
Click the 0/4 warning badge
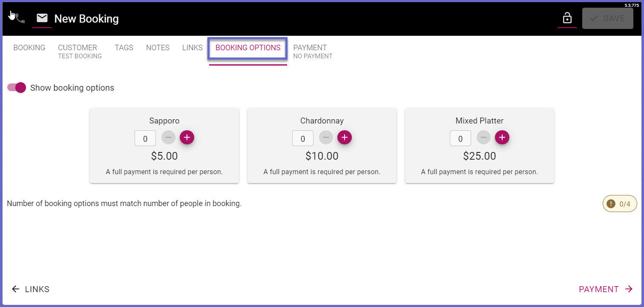click(x=620, y=204)
